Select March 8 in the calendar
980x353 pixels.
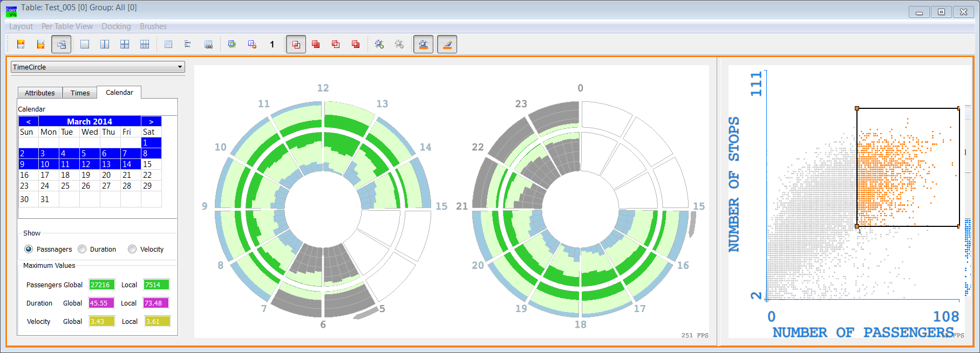[151, 154]
